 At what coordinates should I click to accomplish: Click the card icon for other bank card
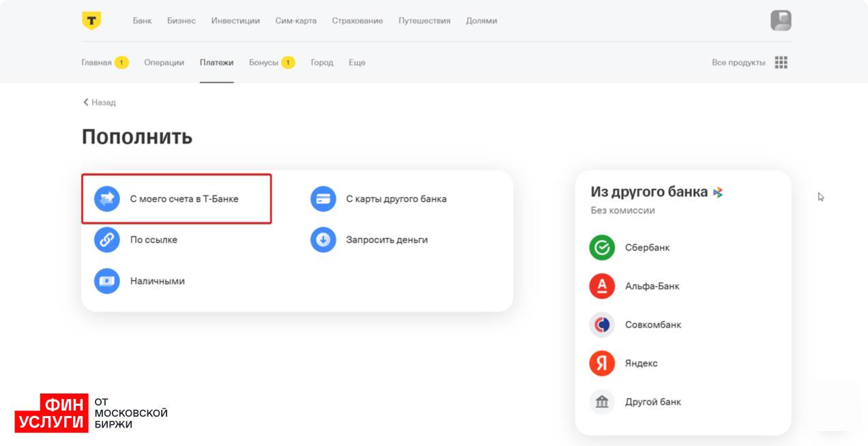323,199
